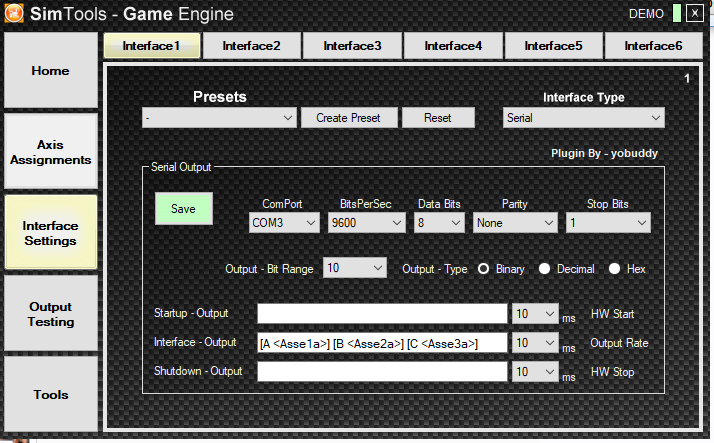714x443 pixels.
Task: Open the Parity dropdown
Action: click(x=515, y=223)
